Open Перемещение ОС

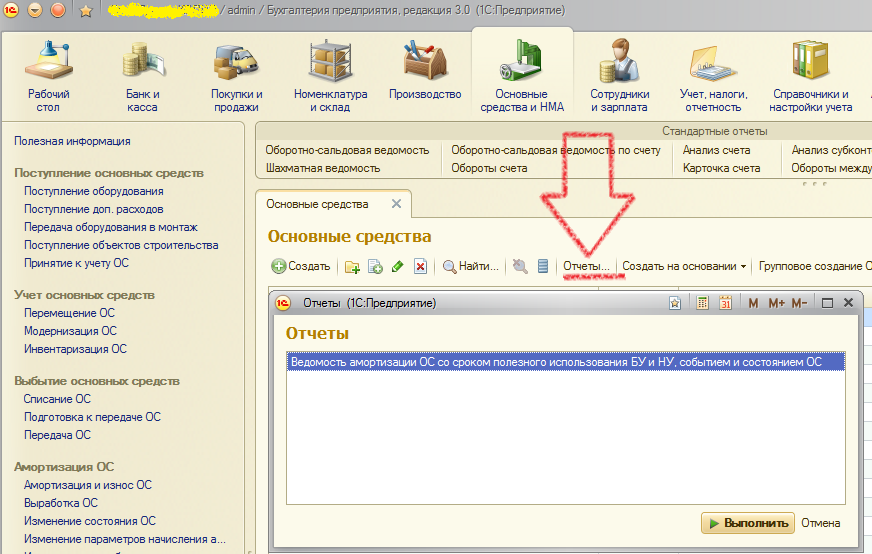click(x=69, y=313)
